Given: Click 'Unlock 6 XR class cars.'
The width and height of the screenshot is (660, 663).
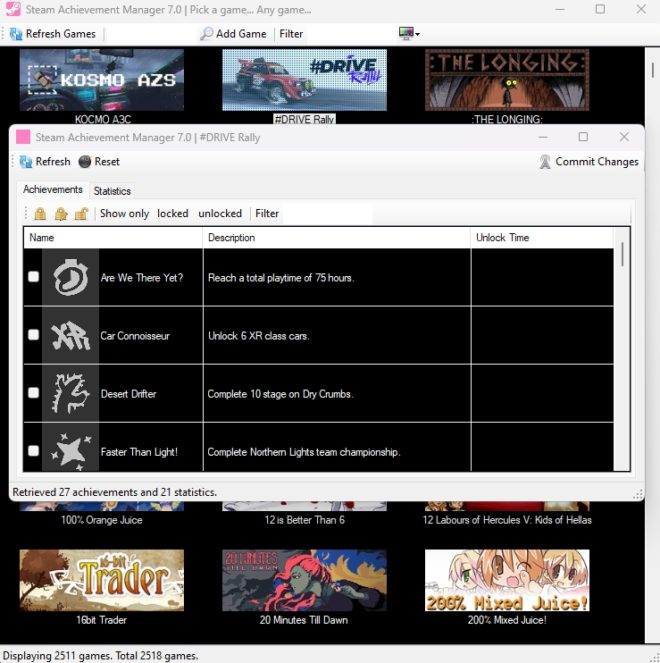Looking at the screenshot, I should point(258,336).
